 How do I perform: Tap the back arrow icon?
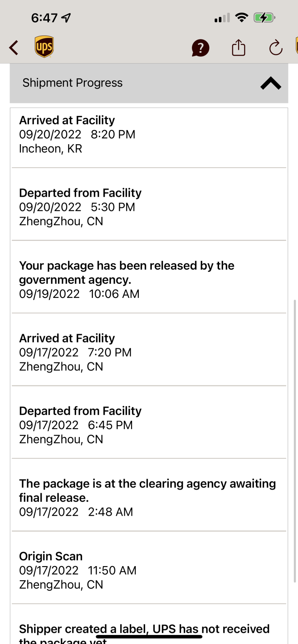[14, 48]
